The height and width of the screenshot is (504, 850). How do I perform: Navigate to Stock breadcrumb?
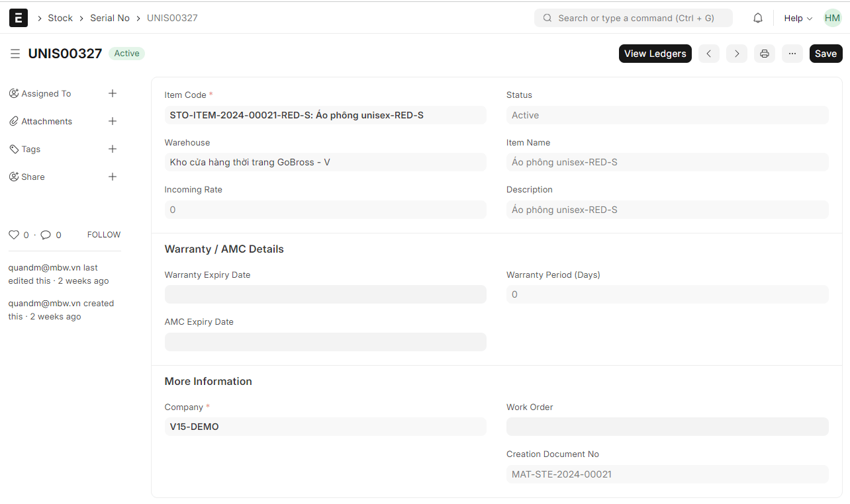click(x=60, y=18)
